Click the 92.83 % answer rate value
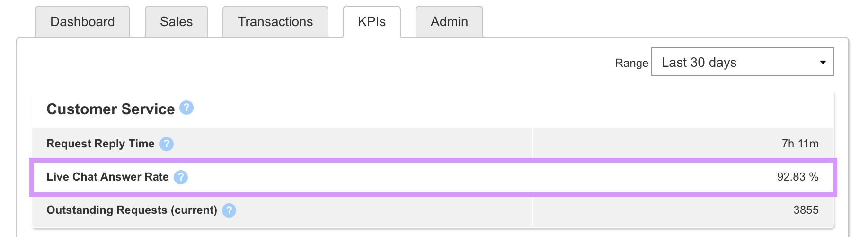 797,177
